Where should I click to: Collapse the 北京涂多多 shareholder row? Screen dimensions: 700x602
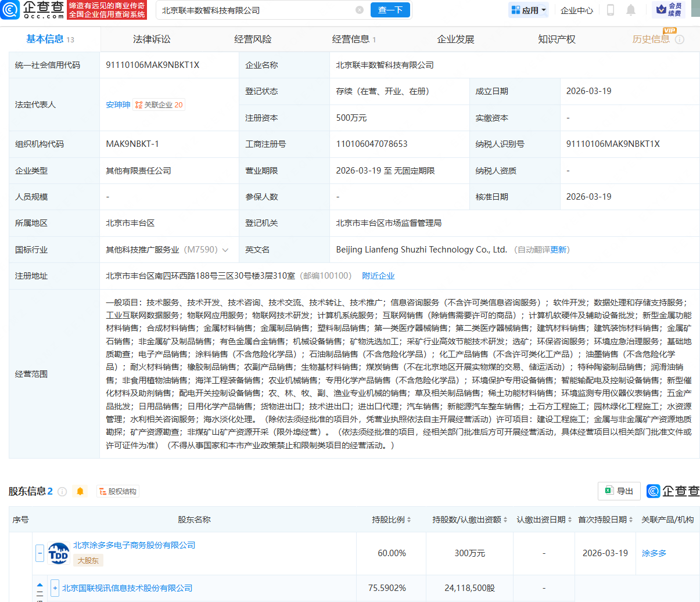tap(40, 553)
